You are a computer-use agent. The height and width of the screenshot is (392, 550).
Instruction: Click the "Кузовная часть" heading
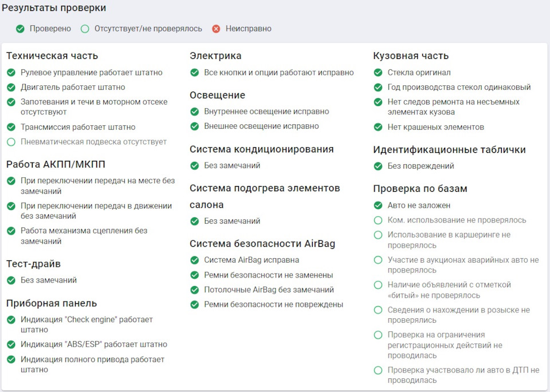point(411,56)
